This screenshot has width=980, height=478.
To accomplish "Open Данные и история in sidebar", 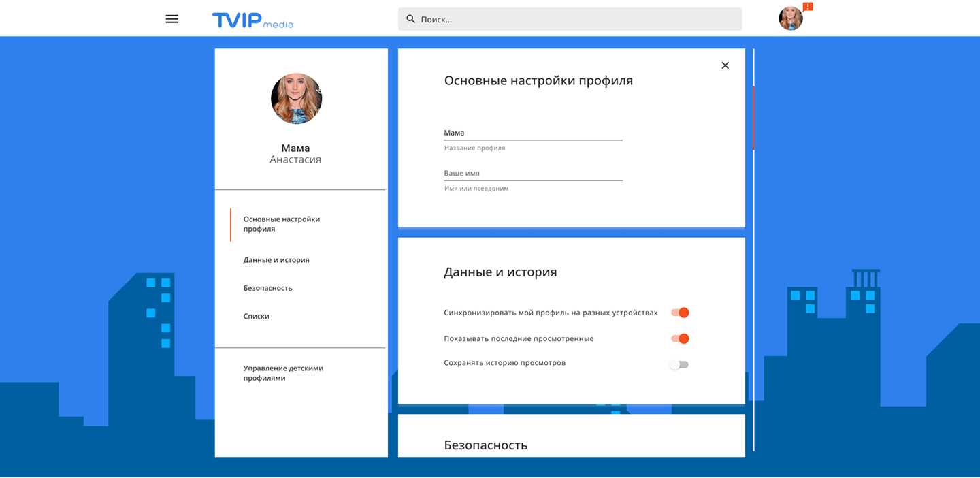I will (276, 260).
